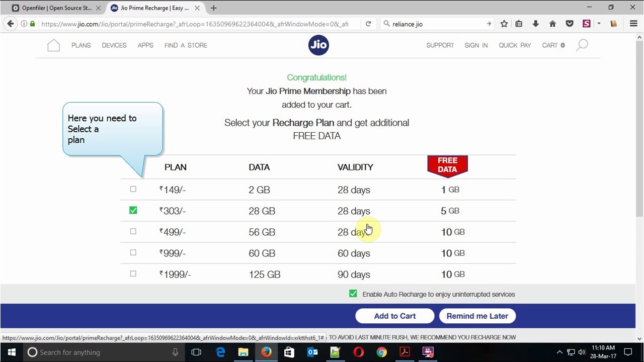Click the 56 GB data cell

(262, 232)
